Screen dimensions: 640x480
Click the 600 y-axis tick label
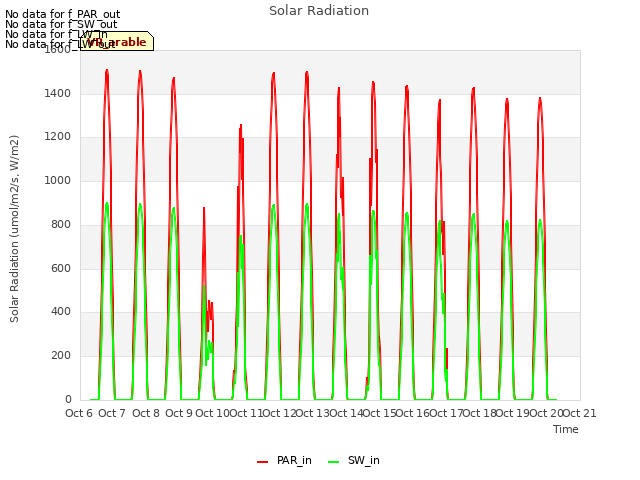[x=61, y=268]
